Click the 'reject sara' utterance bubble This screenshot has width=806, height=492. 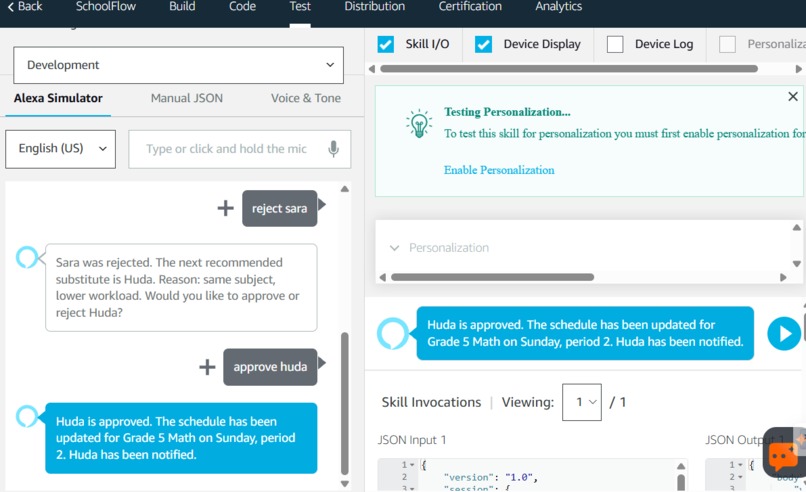tap(280, 208)
